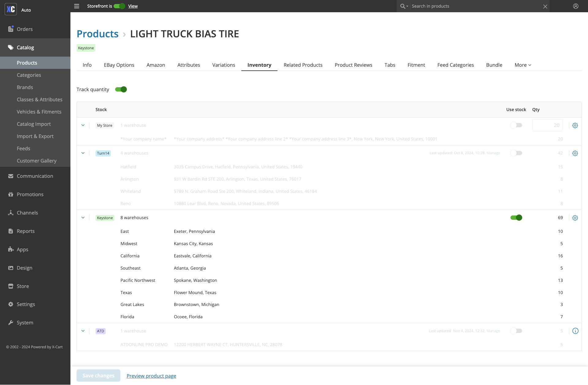Enable the Keystone stock Use stock toggle
The height and width of the screenshot is (385, 588).
(x=516, y=217)
